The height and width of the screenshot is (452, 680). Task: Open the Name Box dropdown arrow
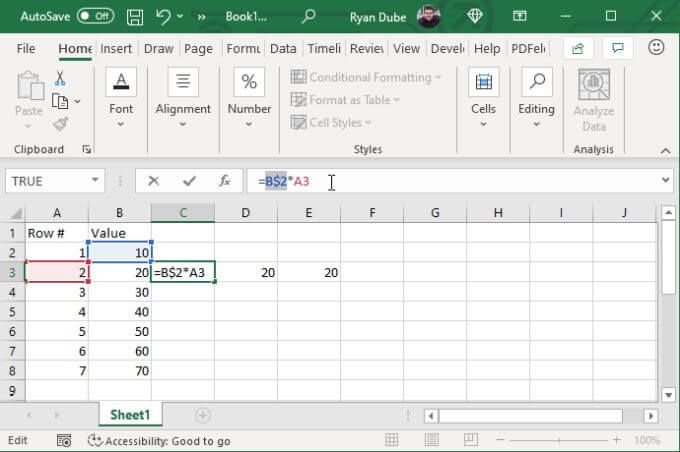(96, 181)
